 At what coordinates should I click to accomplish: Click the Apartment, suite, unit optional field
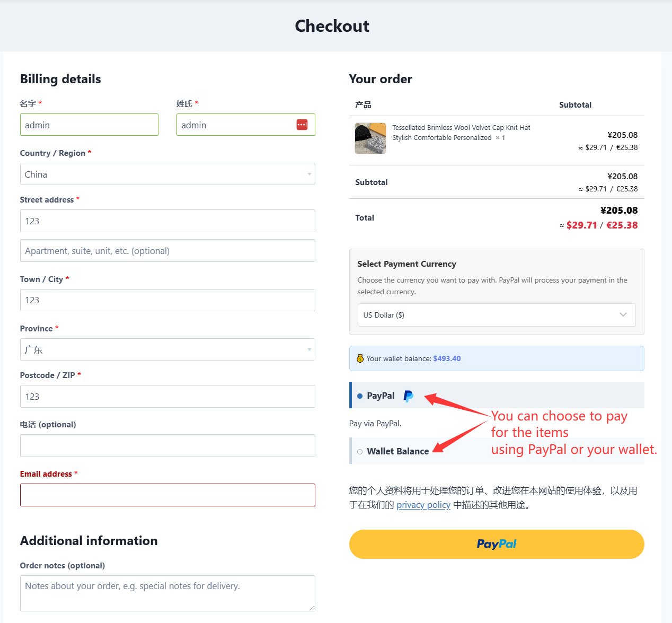pos(167,251)
